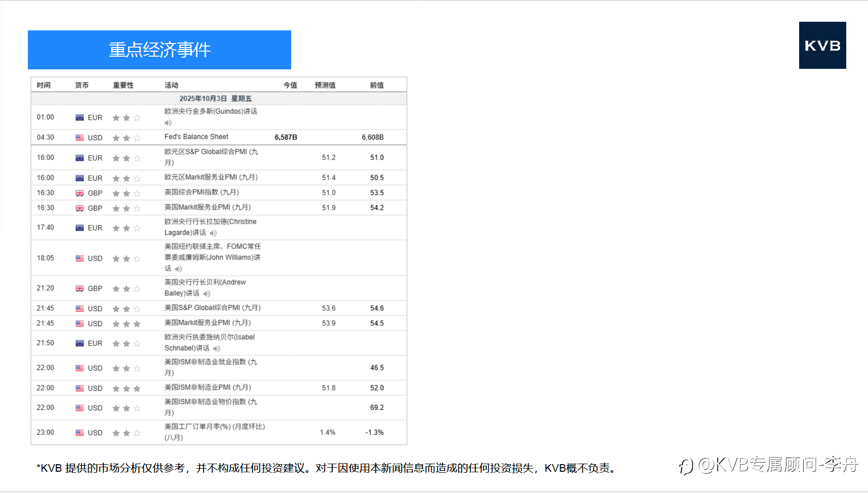Click the speaker icon after the John Williams speech
The width and height of the screenshot is (868, 493).
pos(178,269)
